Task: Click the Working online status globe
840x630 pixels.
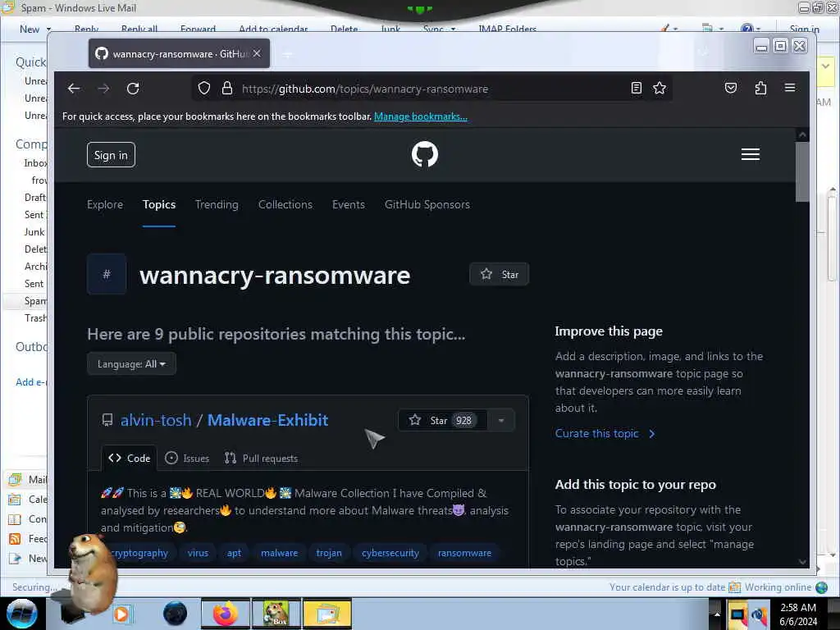Action: click(821, 587)
